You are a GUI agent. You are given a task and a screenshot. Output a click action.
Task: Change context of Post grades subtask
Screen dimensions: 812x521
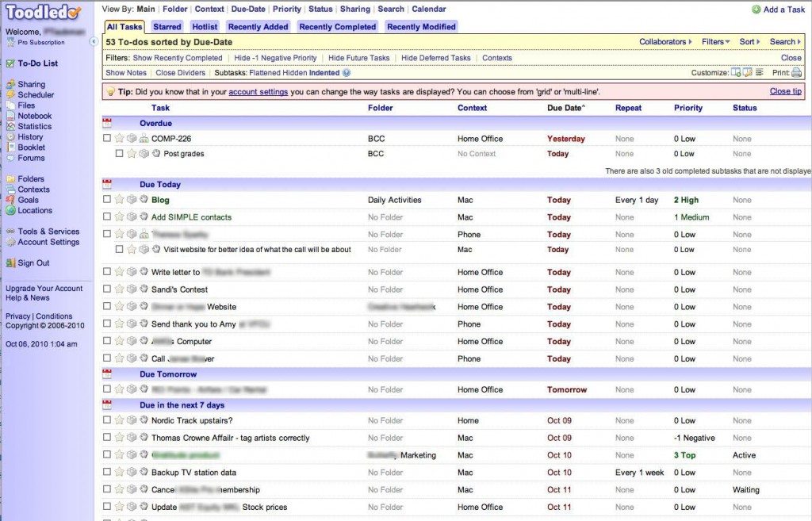(x=477, y=154)
